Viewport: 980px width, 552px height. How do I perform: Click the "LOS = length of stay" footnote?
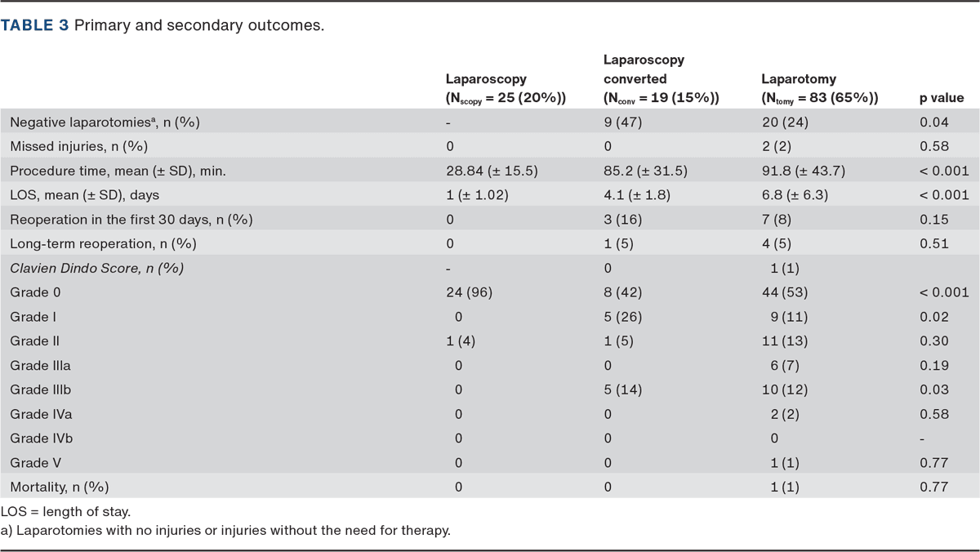66,512
